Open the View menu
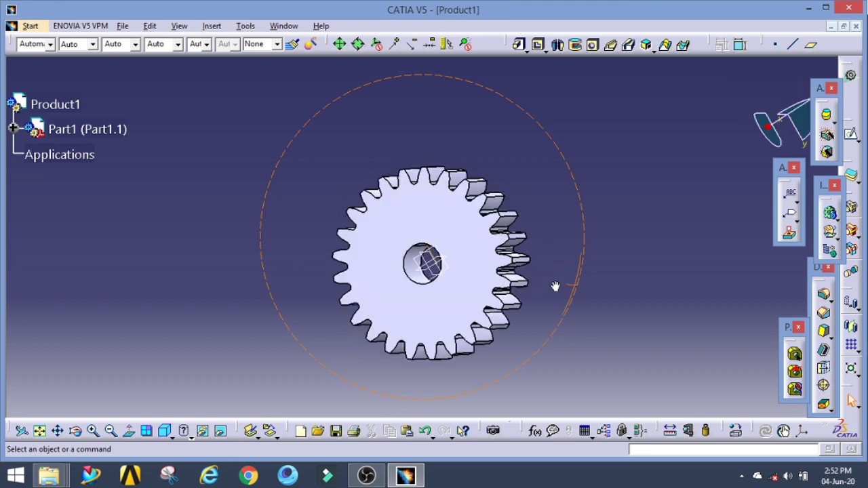 (x=179, y=26)
